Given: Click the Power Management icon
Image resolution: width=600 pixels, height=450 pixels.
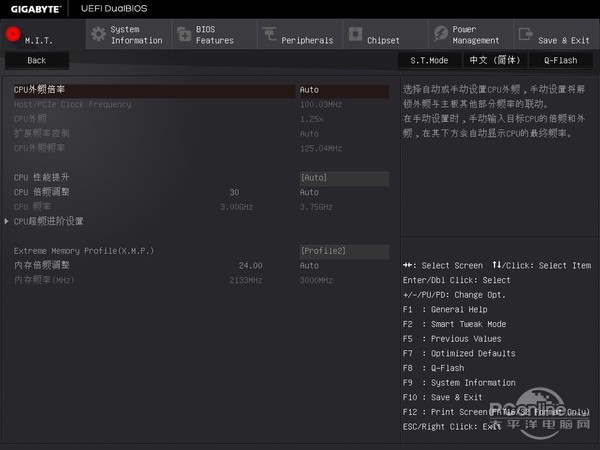Looking at the screenshot, I should coord(441,35).
